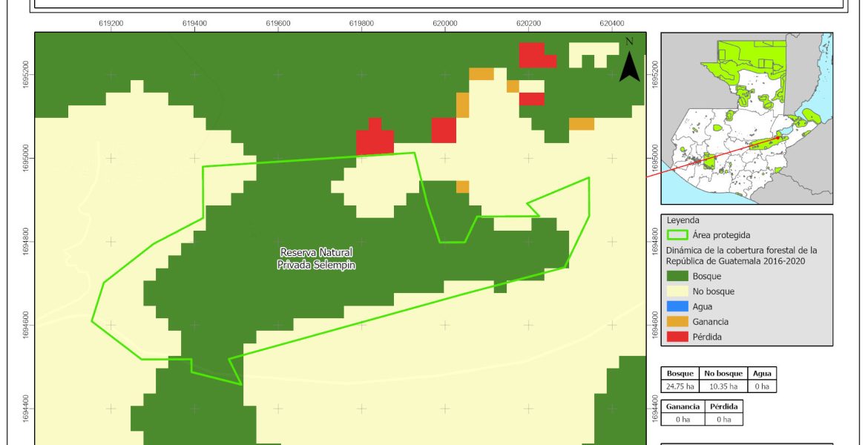Select the 10.35 ha non-forest cell
Image resolution: width=868 pixels, height=445 pixels.
point(721,386)
